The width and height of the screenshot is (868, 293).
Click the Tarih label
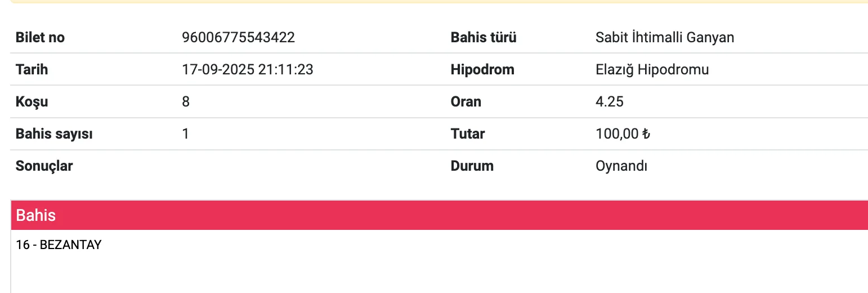pyautogui.click(x=32, y=70)
